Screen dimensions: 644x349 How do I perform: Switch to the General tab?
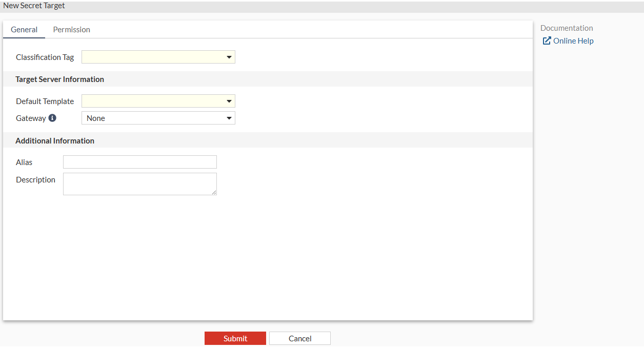[x=24, y=30]
